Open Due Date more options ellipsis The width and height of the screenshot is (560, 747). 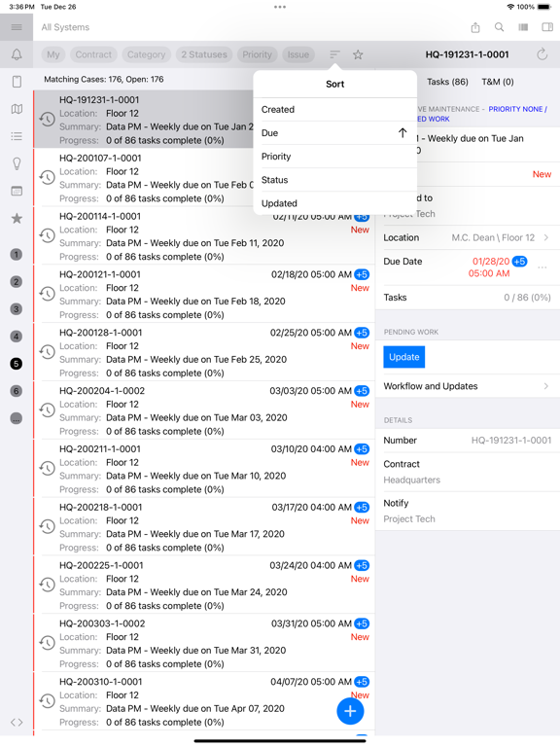click(542, 267)
